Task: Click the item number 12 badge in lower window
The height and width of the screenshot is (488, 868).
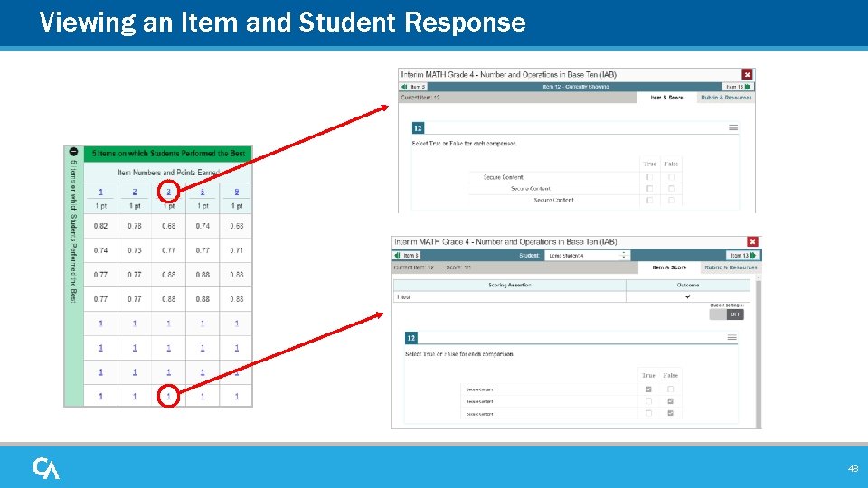Action: 411,337
